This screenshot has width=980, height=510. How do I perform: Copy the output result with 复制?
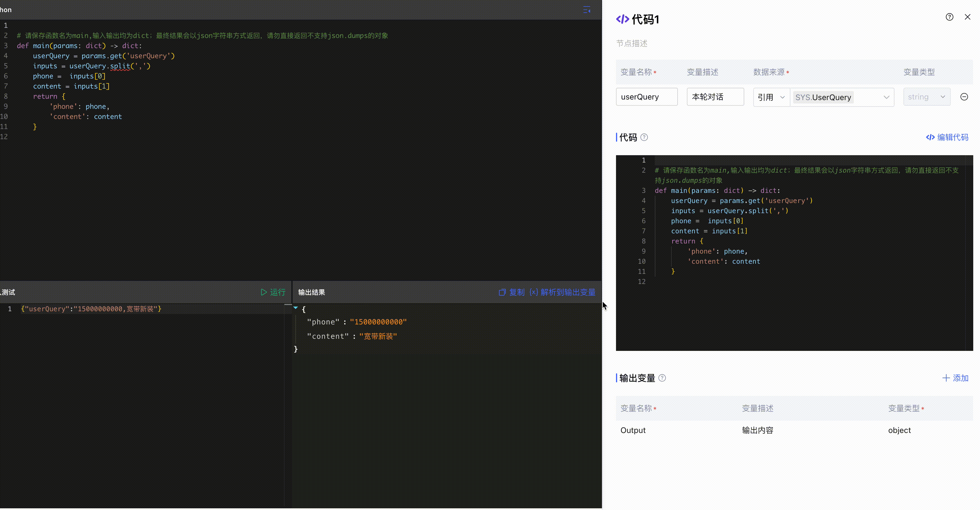click(x=512, y=292)
